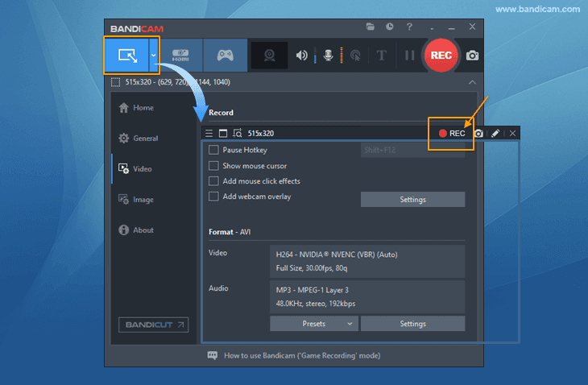
Task: Open the General settings tab
Action: pyautogui.click(x=146, y=139)
